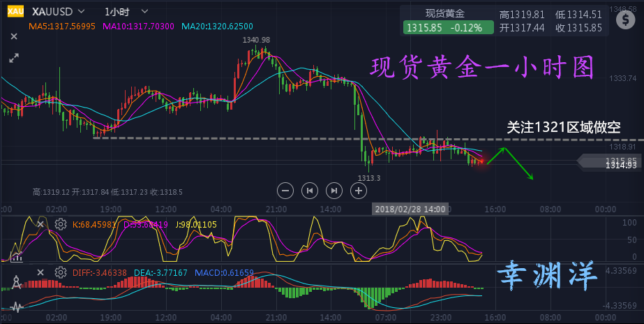This screenshot has width=644, height=324.
Task: Zoom out chart with minus button
Action: pyautogui.click(x=285, y=189)
